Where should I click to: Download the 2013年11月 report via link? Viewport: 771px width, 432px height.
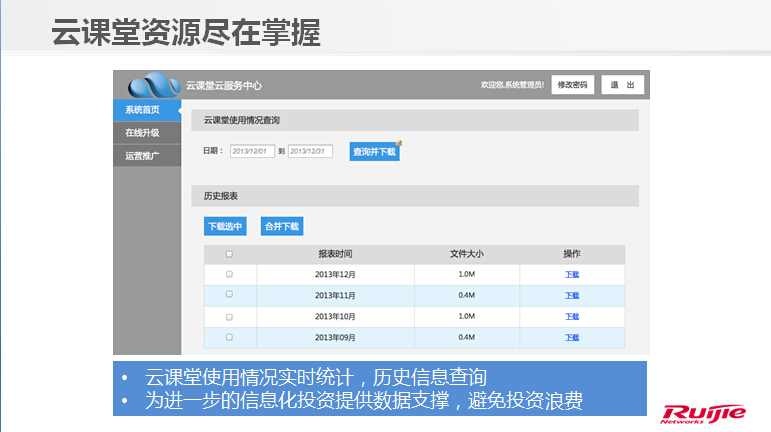tap(572, 295)
